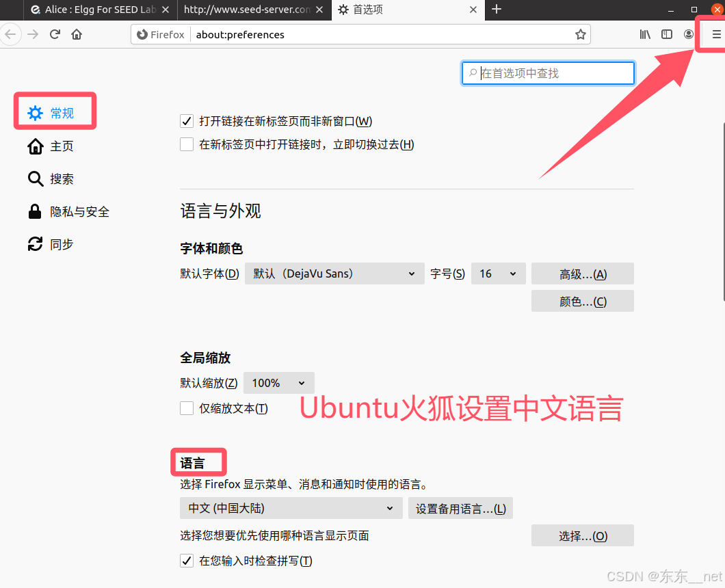This screenshot has width=725, height=588.
Task: Open the 搜索 magnifier category
Action: 51,179
